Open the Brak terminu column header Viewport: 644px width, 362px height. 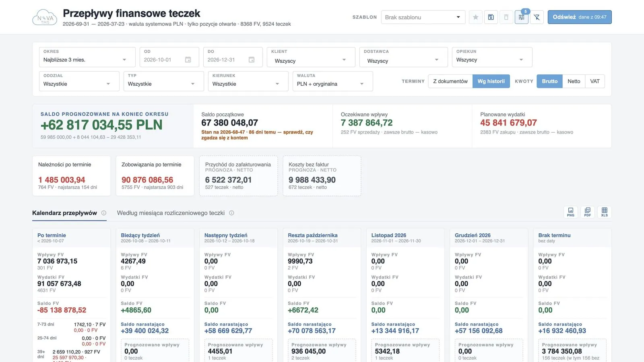[572, 238]
